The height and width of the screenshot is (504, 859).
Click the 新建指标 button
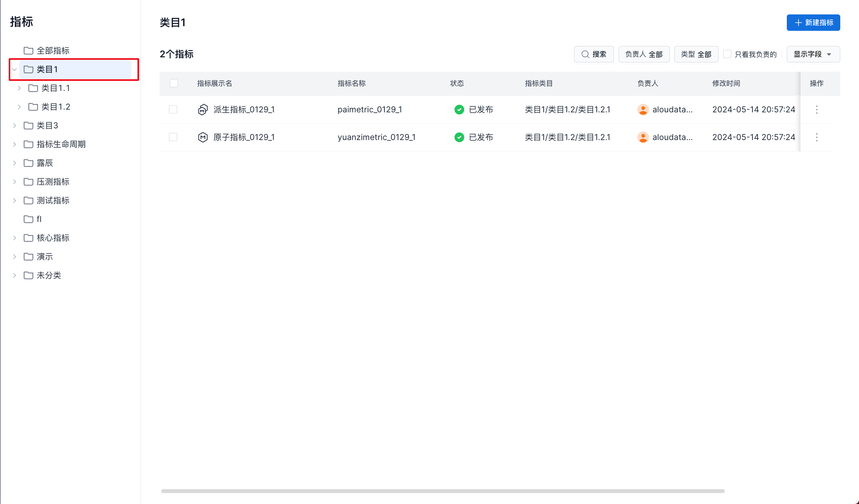coord(813,23)
